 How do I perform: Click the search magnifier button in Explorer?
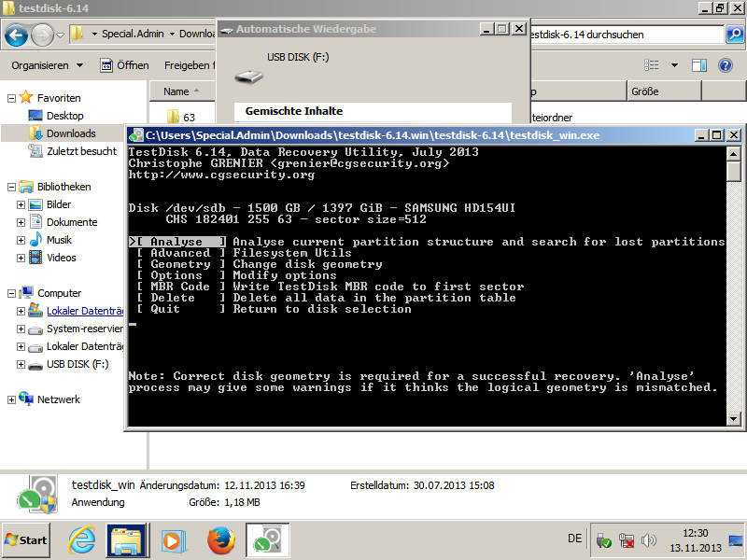click(735, 35)
